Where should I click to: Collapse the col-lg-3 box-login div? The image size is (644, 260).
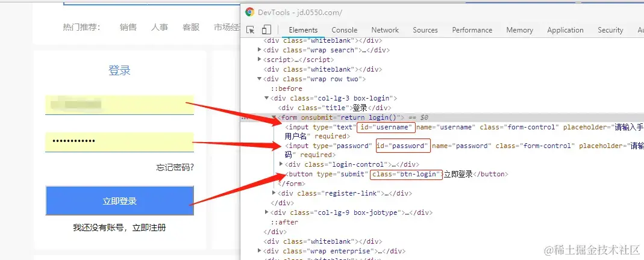point(266,98)
